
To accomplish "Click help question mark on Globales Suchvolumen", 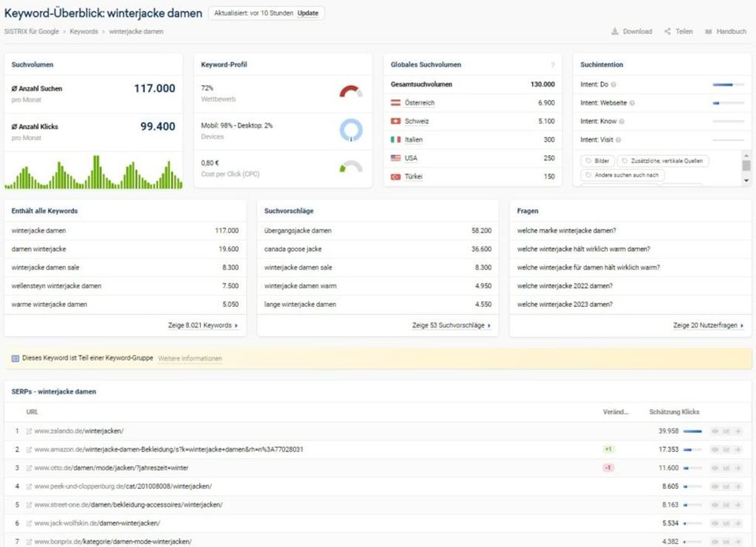I will point(552,65).
